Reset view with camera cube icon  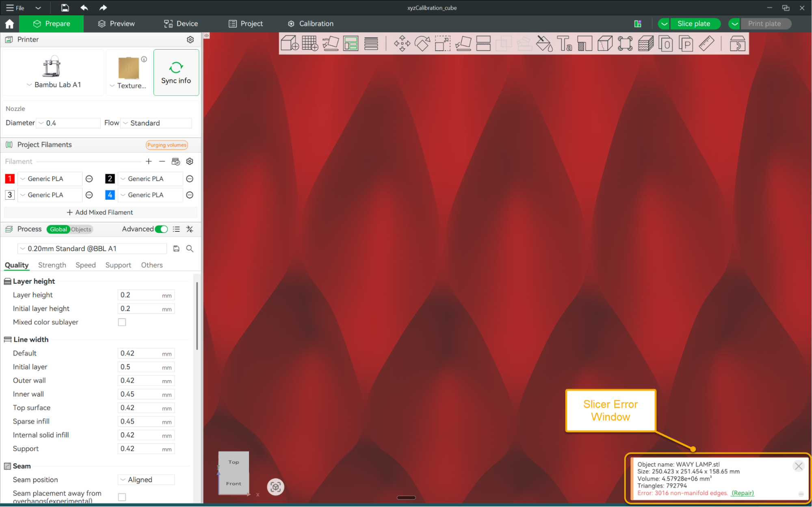point(275,487)
